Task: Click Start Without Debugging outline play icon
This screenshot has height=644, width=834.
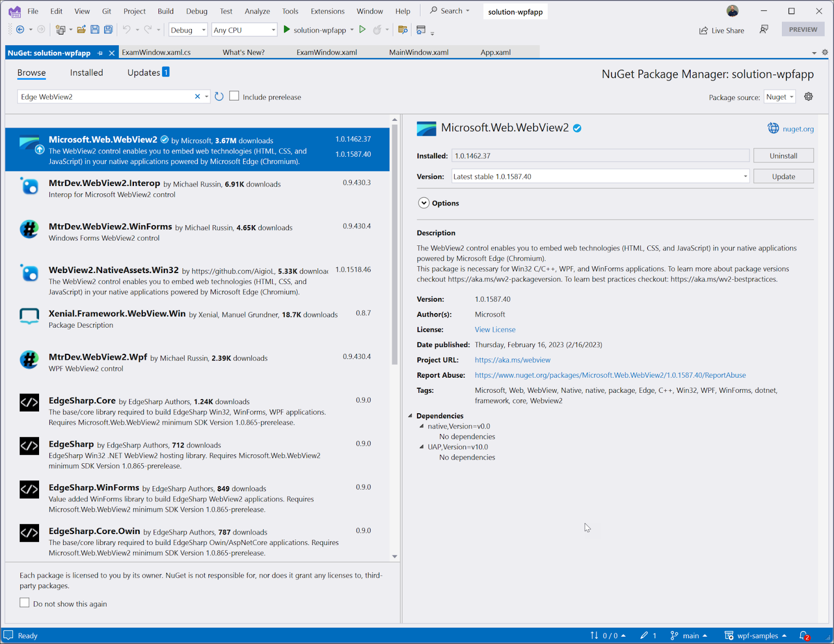Action: (362, 30)
